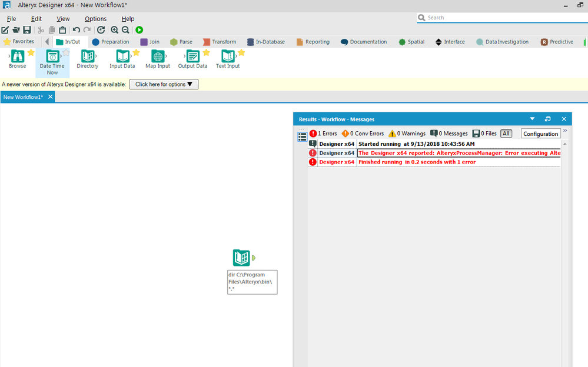Switch to the Join tool category
588x367 pixels.
150,42
